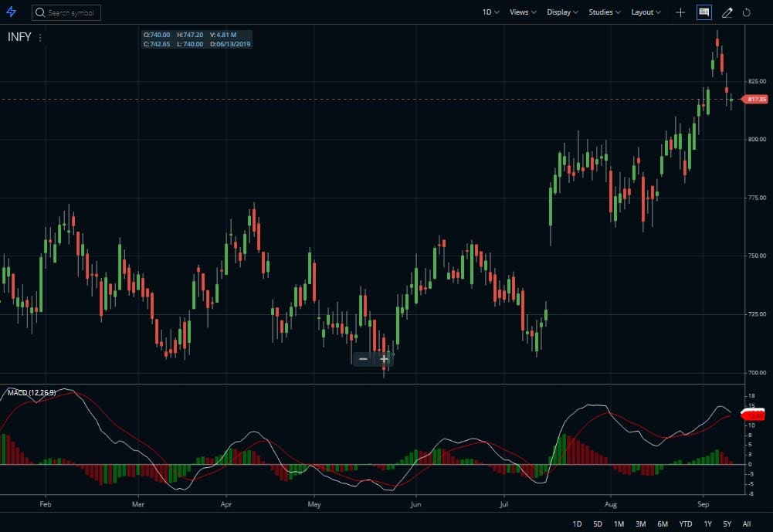Click the Jun label on time axis
The height and width of the screenshot is (532, 773).
tap(415, 504)
